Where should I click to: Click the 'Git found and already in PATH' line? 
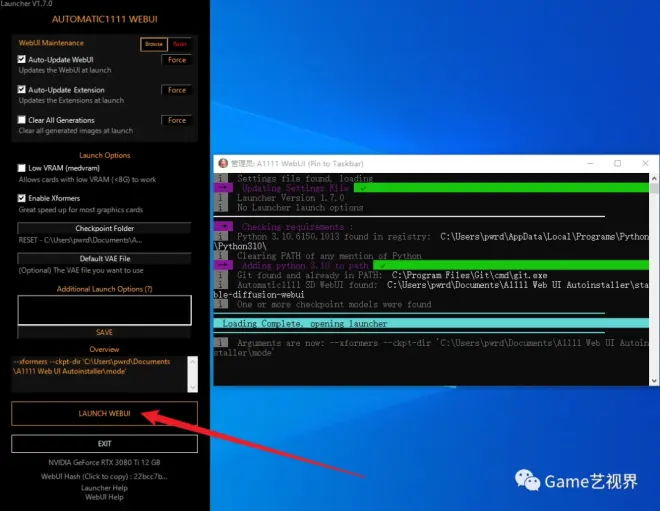[x=392, y=275]
